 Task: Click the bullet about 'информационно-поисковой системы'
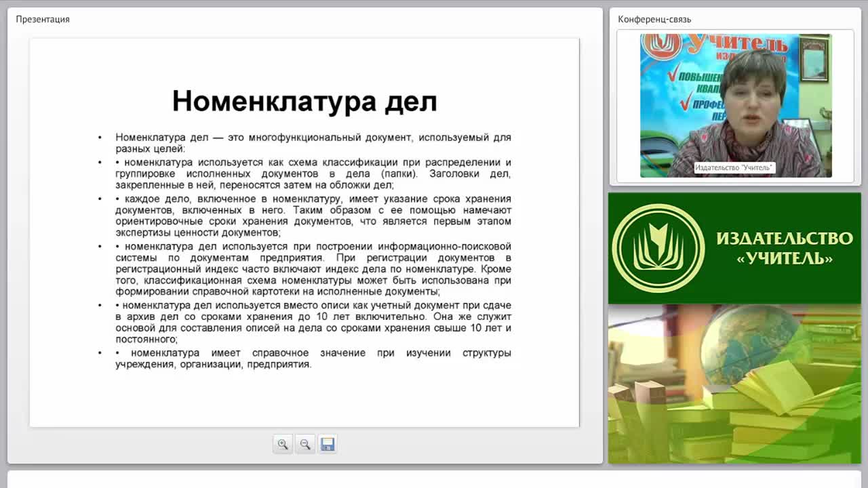313,269
